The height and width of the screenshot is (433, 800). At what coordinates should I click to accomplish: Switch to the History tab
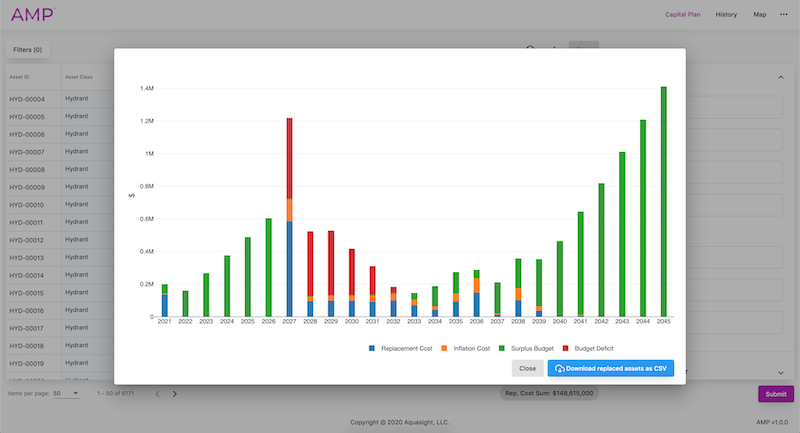pos(726,15)
